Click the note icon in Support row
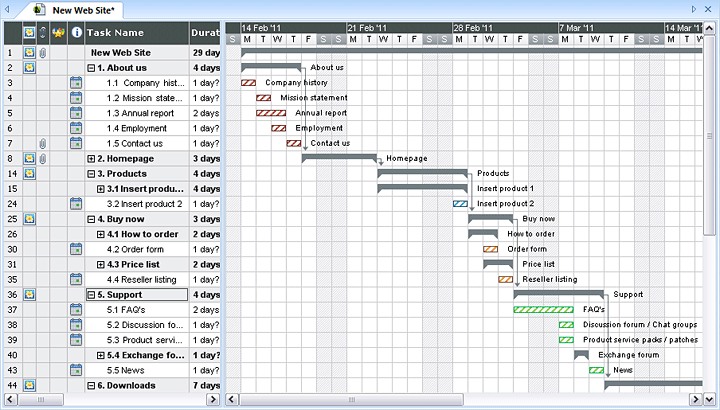 29,295
